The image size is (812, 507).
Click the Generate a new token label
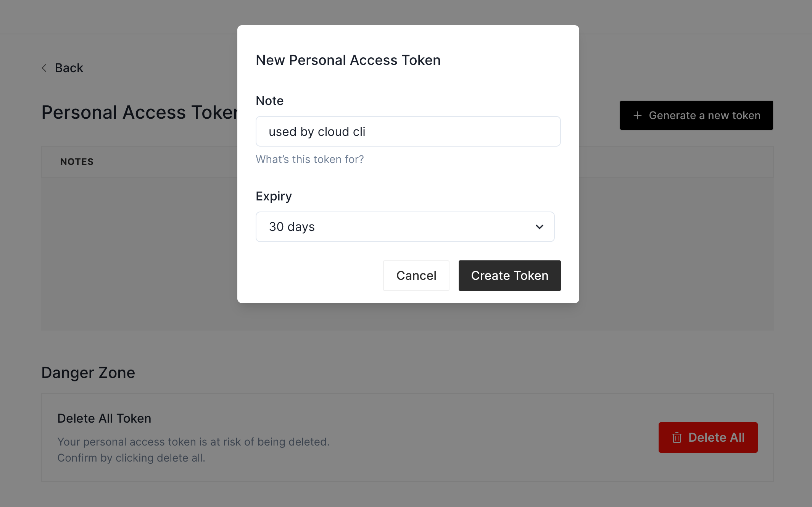click(x=704, y=115)
